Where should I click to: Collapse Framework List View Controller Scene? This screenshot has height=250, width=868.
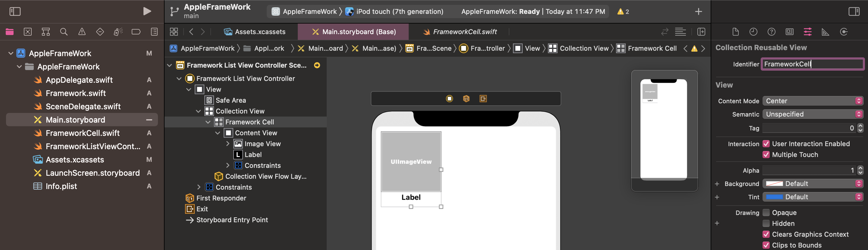(169, 66)
